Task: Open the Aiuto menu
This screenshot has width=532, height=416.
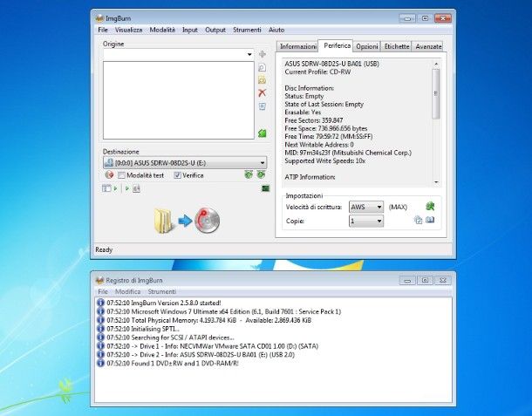Action: point(276,30)
